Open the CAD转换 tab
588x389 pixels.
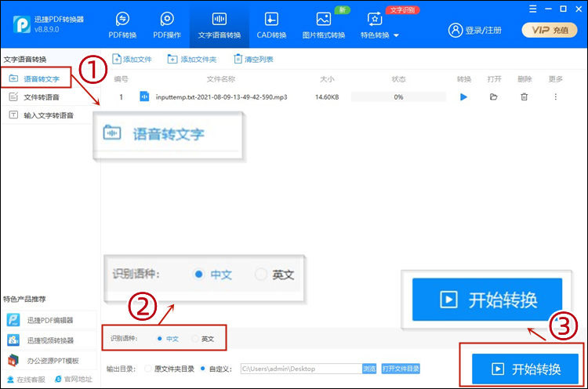[x=271, y=25]
